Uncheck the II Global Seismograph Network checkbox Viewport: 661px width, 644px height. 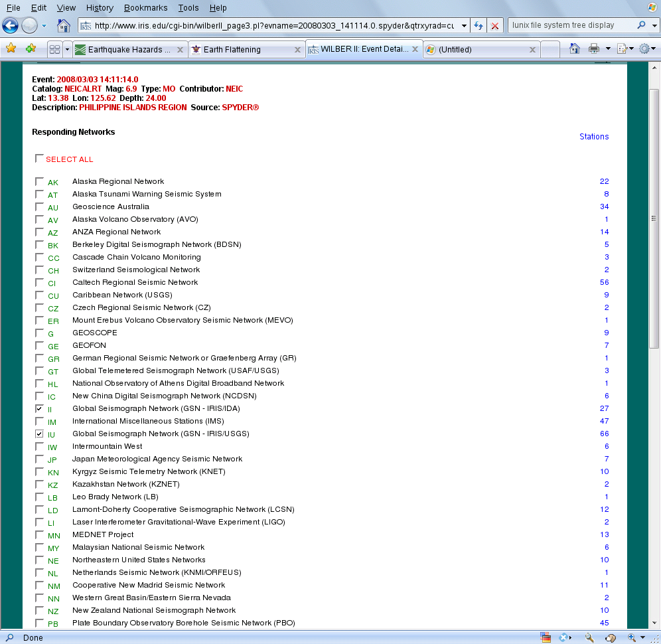(39, 409)
